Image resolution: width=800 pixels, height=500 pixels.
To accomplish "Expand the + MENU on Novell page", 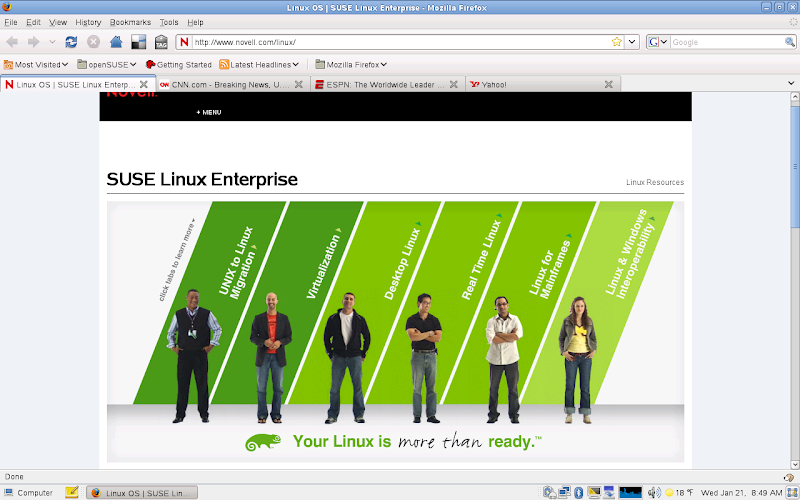I will pyautogui.click(x=209, y=112).
